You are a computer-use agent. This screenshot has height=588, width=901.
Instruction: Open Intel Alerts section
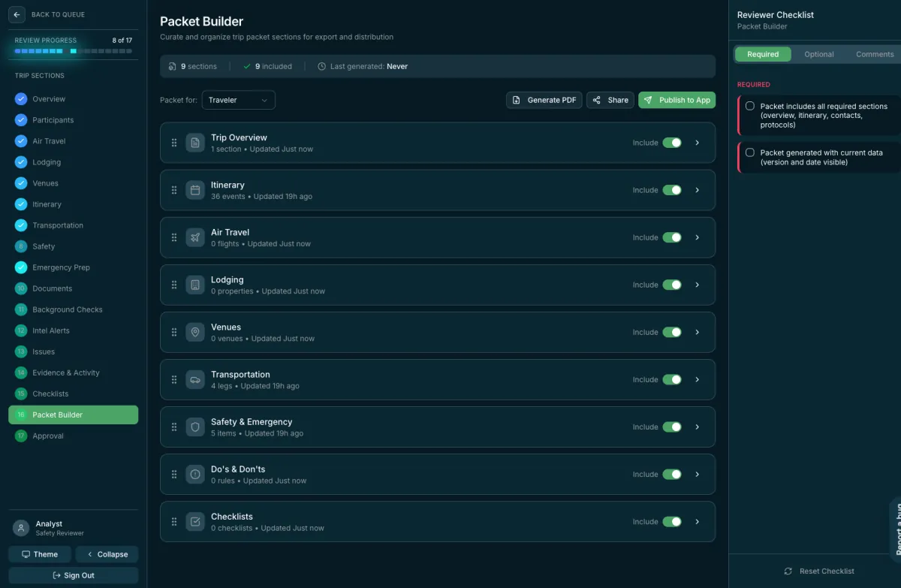74,330
